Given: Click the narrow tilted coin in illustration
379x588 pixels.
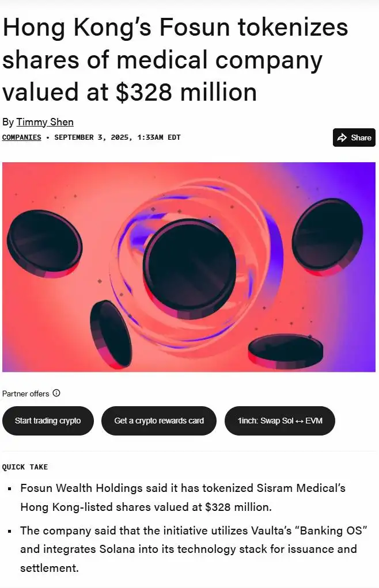Looking at the screenshot, I should pos(111,334).
